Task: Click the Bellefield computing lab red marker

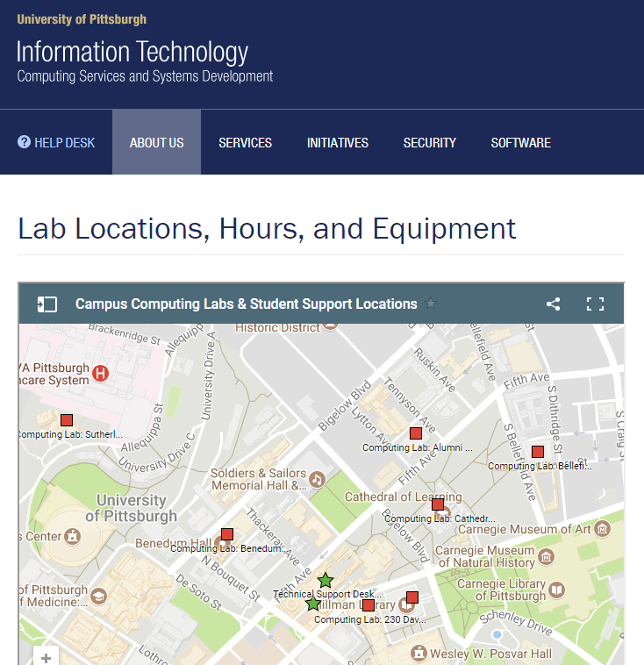Action: coord(538,452)
